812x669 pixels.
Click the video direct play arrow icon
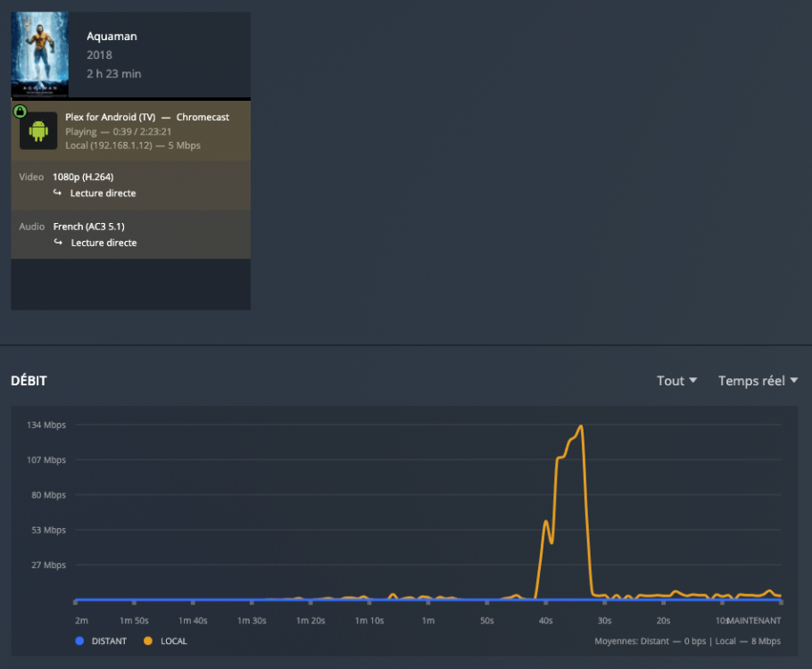coord(58,193)
